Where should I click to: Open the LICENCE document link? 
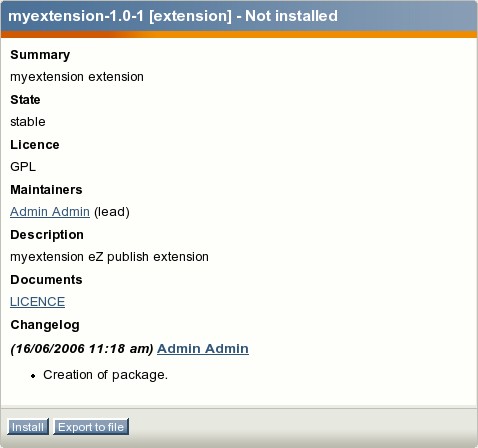point(37,302)
